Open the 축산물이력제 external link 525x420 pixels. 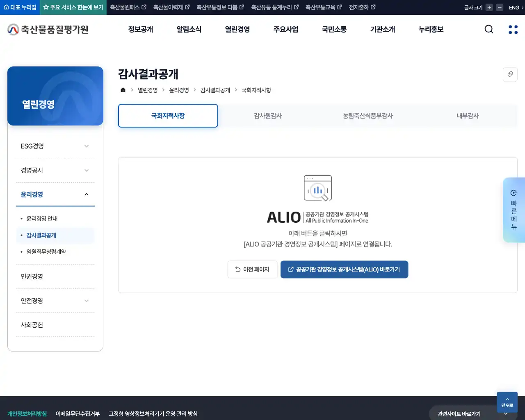pyautogui.click(x=171, y=7)
